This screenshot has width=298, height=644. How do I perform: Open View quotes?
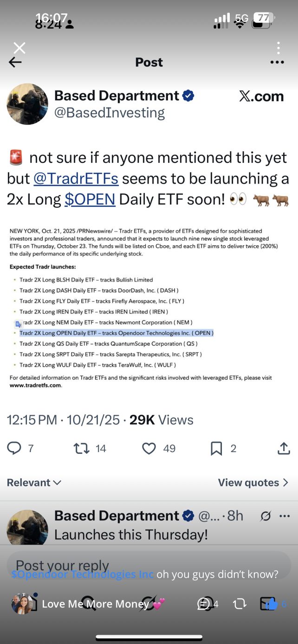(x=253, y=483)
